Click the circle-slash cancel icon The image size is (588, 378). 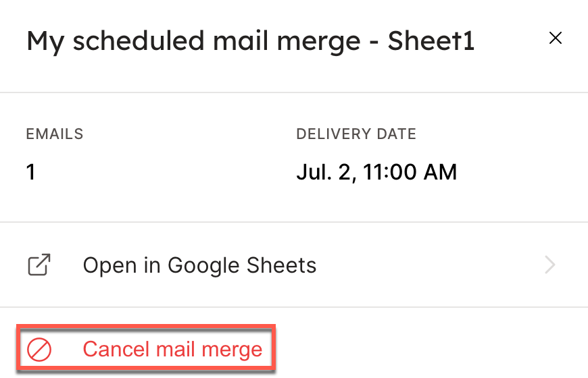[39, 350]
